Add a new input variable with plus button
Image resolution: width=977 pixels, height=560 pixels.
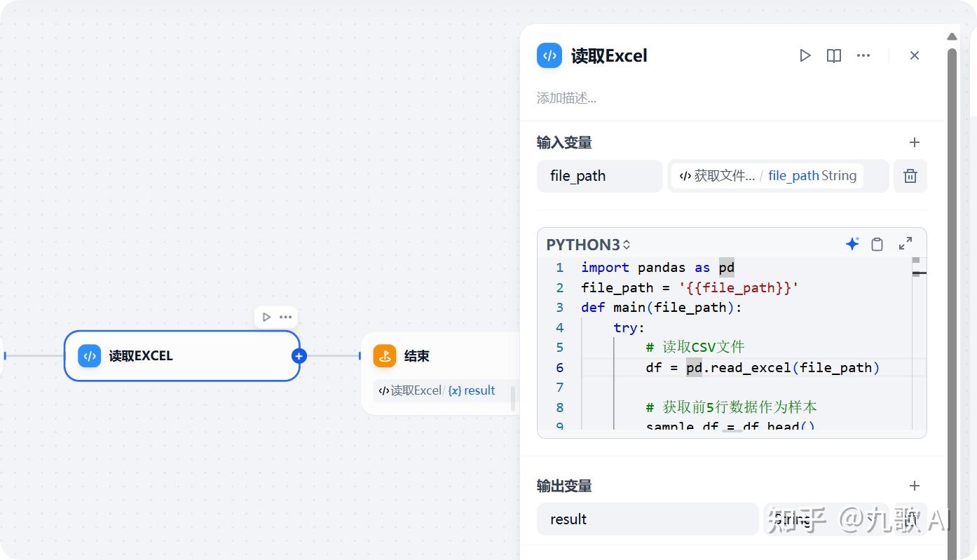click(x=914, y=142)
